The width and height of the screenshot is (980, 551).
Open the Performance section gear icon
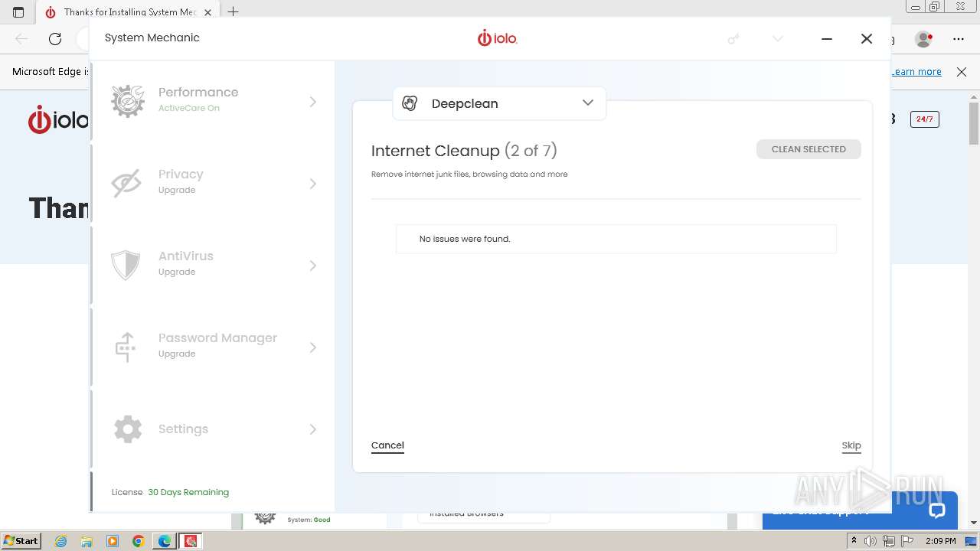click(128, 101)
